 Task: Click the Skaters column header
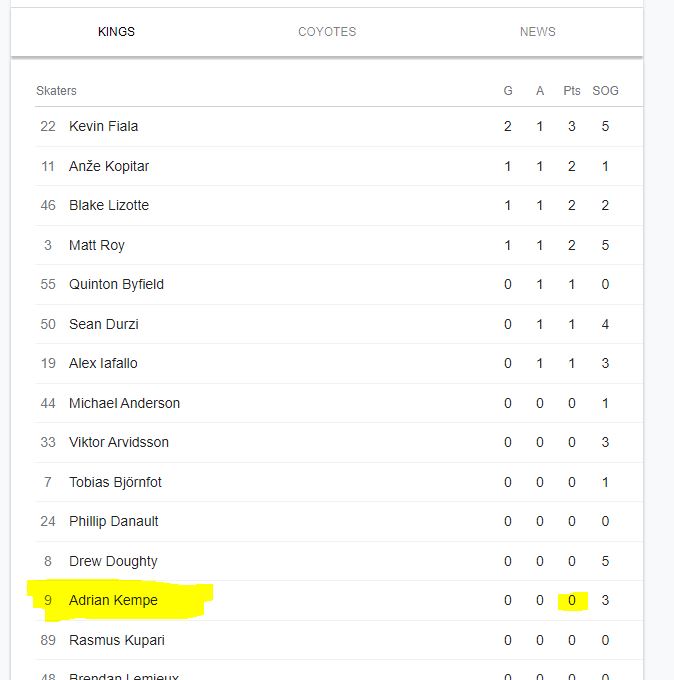(x=56, y=91)
